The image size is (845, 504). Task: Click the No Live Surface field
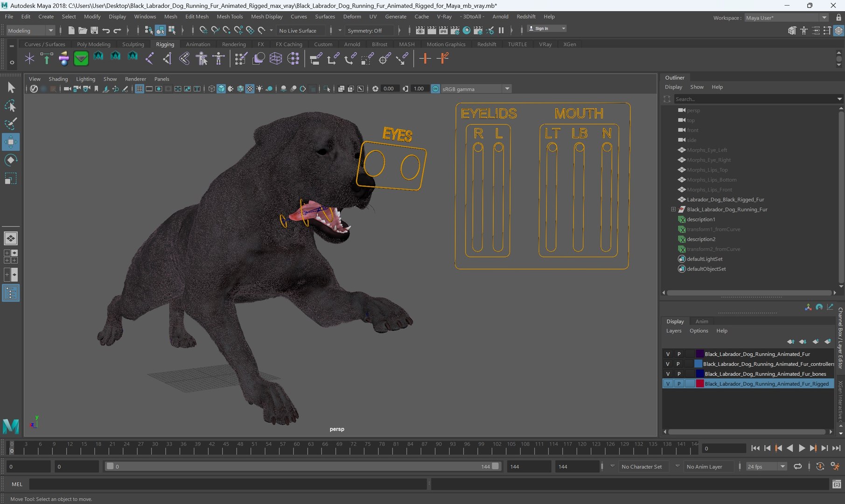click(x=302, y=30)
